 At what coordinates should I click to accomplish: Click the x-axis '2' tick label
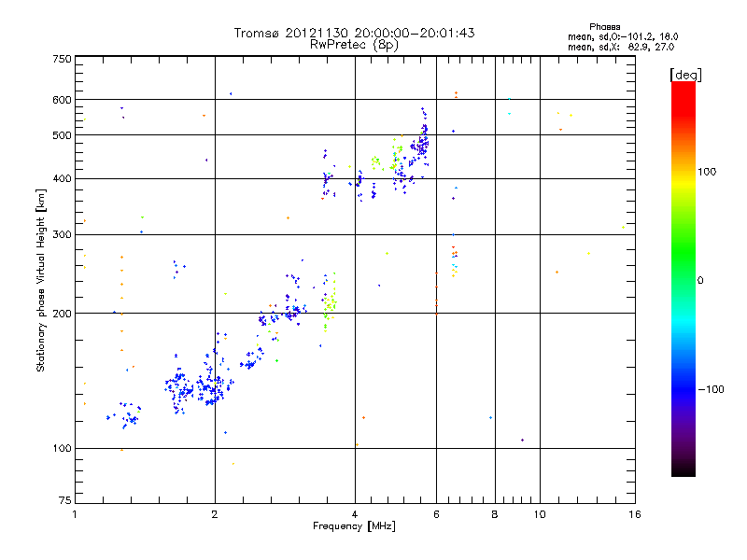[x=215, y=514]
